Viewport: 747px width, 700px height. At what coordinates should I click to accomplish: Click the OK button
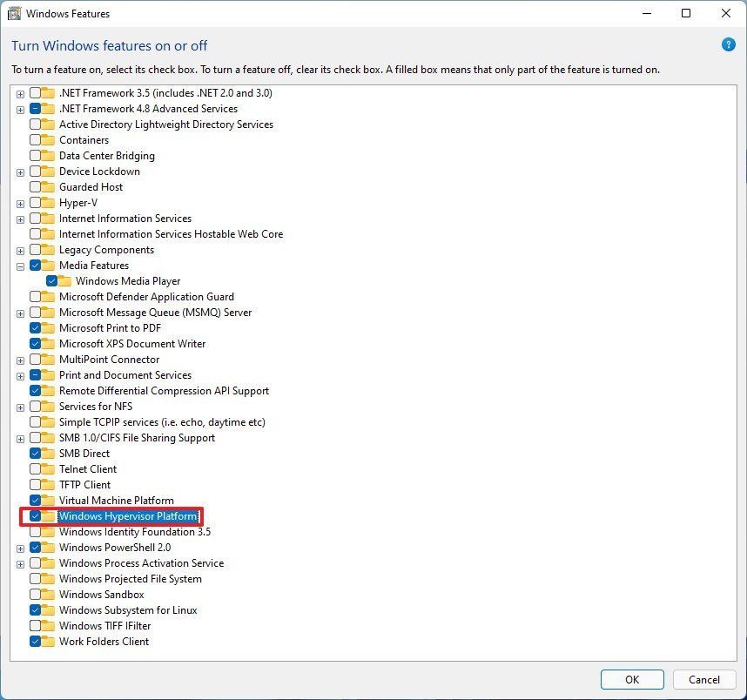coord(632,679)
